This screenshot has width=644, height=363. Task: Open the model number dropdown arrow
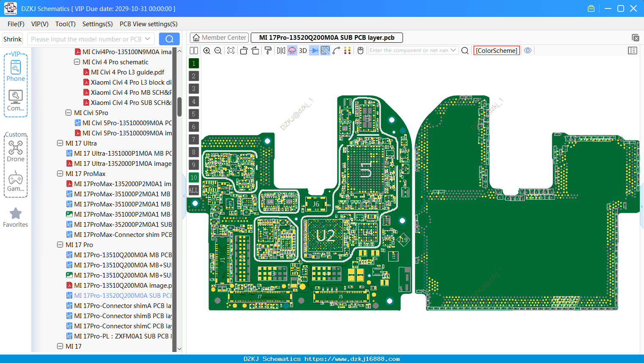[148, 39]
